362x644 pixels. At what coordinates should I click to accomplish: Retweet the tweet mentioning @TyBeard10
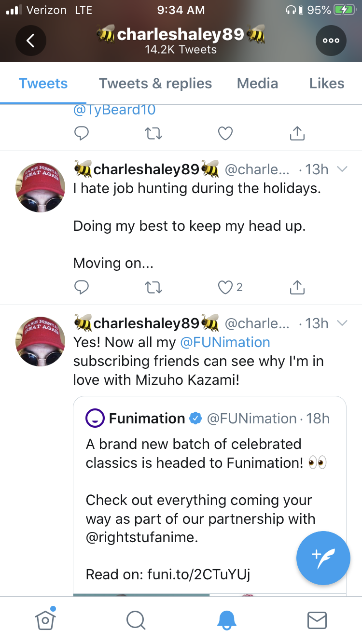(153, 133)
